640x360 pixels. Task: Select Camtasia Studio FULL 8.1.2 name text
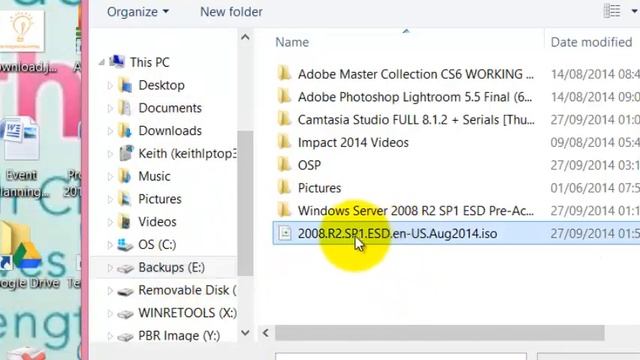click(416, 120)
